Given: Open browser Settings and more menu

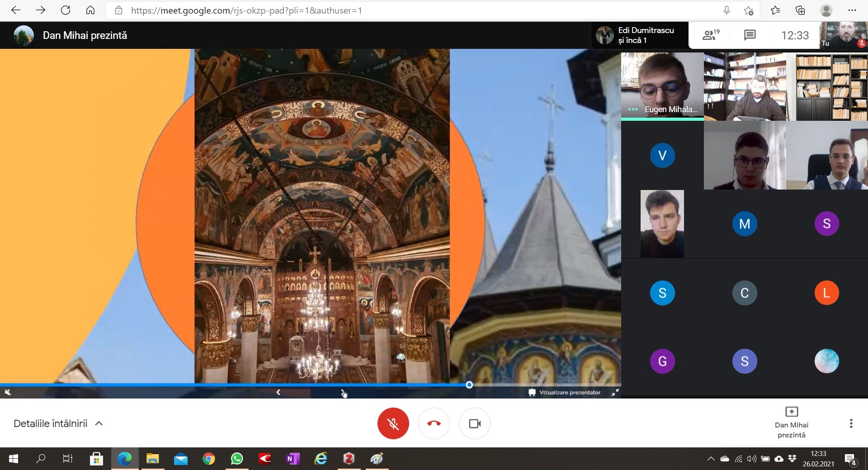Looking at the screenshot, I should tap(852, 10).
